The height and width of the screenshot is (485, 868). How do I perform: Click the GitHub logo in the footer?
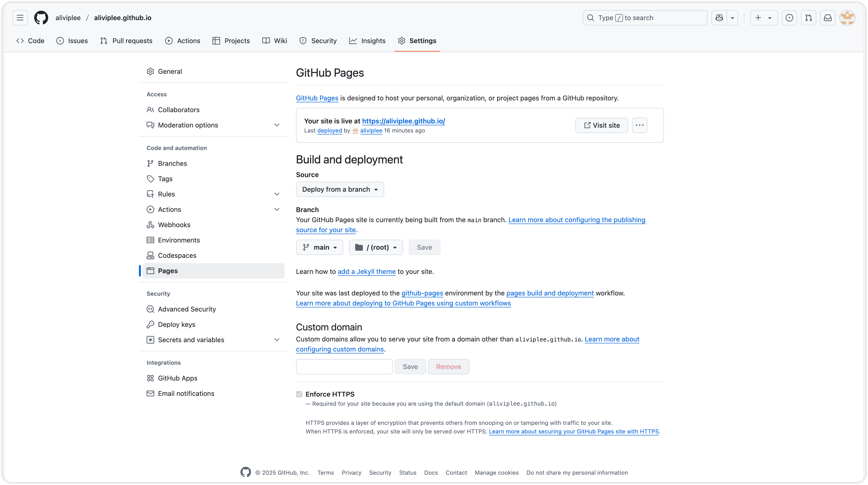pyautogui.click(x=246, y=472)
